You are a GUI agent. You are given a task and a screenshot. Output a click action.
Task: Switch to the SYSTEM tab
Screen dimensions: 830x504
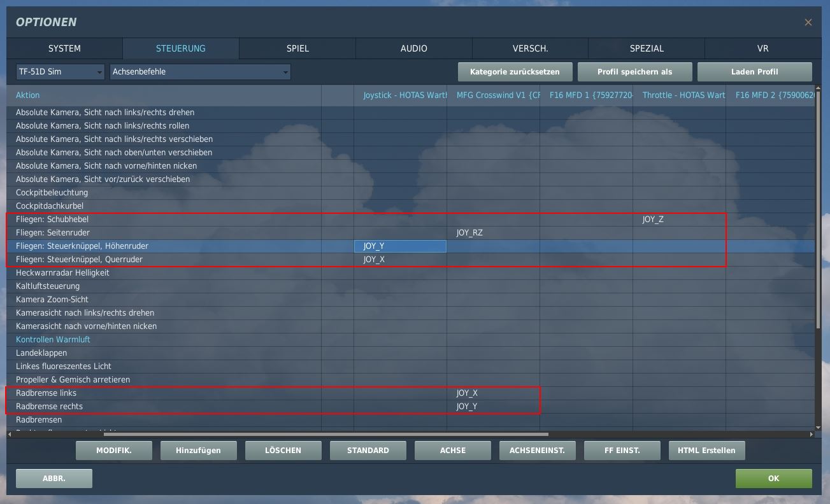[64, 48]
